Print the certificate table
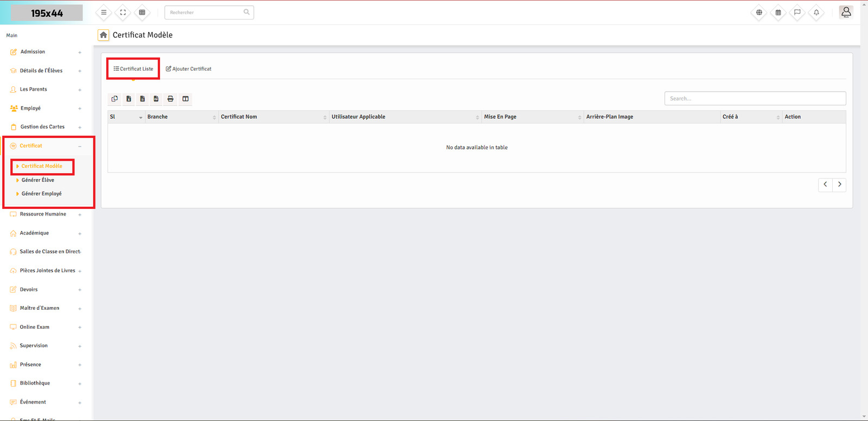Screen dimensions: 868x421 [170, 99]
